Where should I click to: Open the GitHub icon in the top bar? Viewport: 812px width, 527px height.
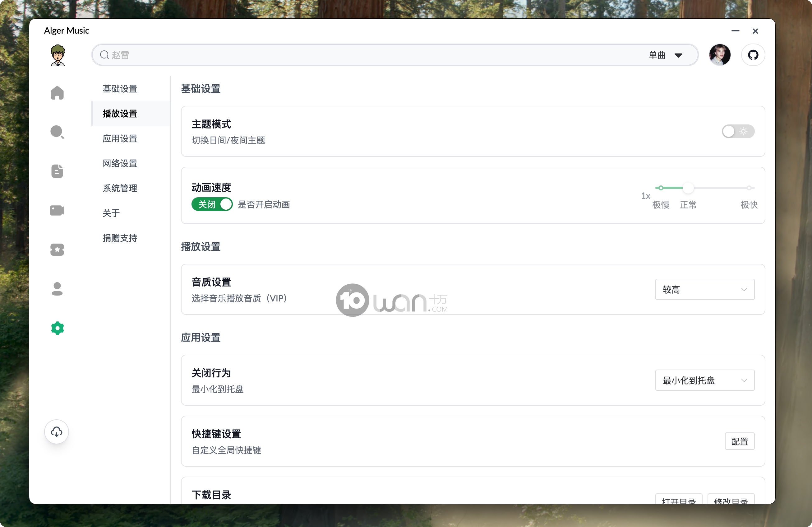[x=753, y=55]
